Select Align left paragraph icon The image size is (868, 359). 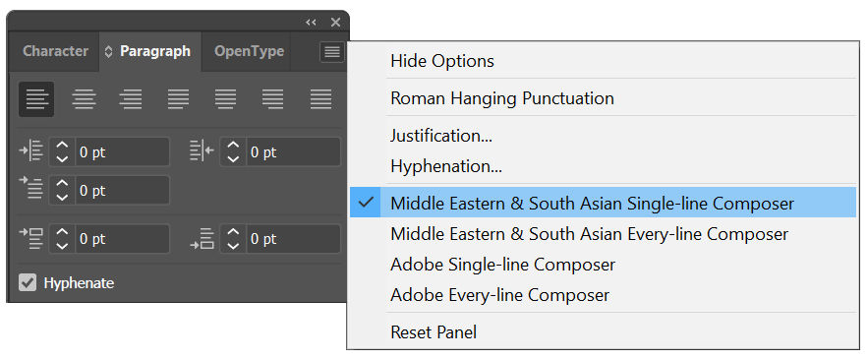[36, 99]
